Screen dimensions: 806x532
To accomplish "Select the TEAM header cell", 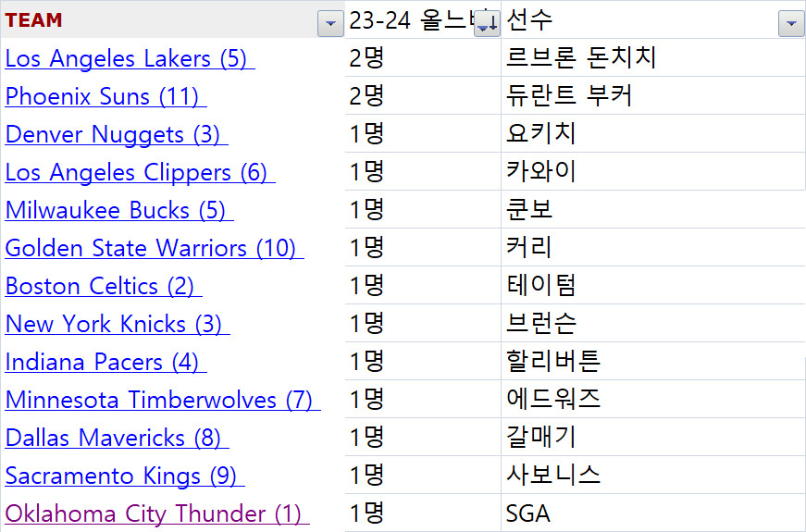I will [x=173, y=19].
